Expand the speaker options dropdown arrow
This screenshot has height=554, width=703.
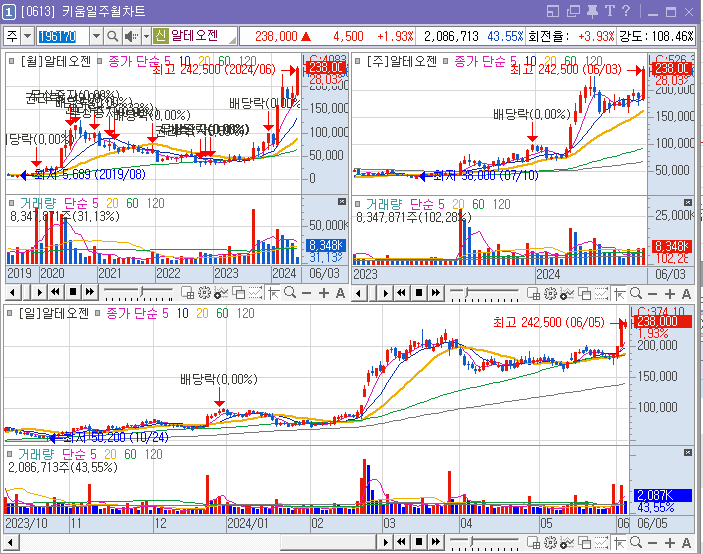pyautogui.click(x=146, y=36)
